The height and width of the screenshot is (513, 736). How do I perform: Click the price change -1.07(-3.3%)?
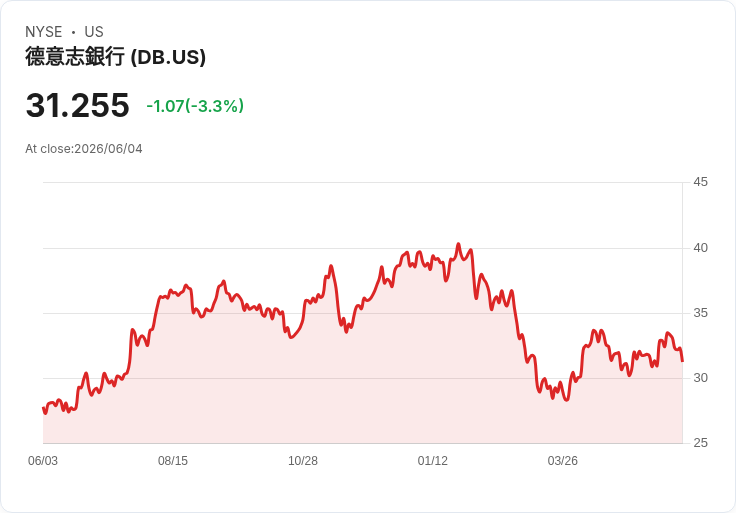click(195, 106)
